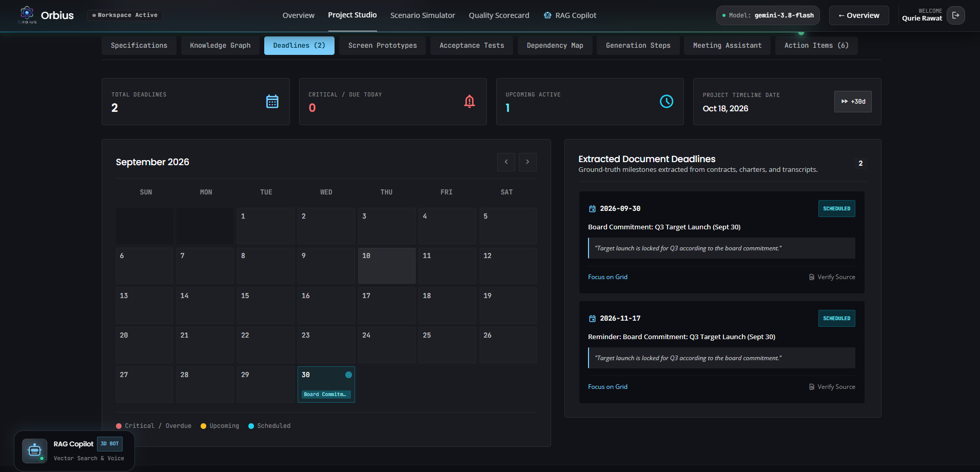
Task: Click the clock icon in Upcoming Active card
Action: point(667,102)
